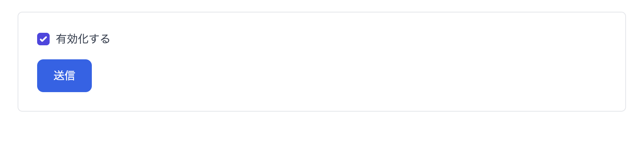Screen dimensions: 644x146
Task: Turn off the enable checkbox
Action: [x=43, y=39]
